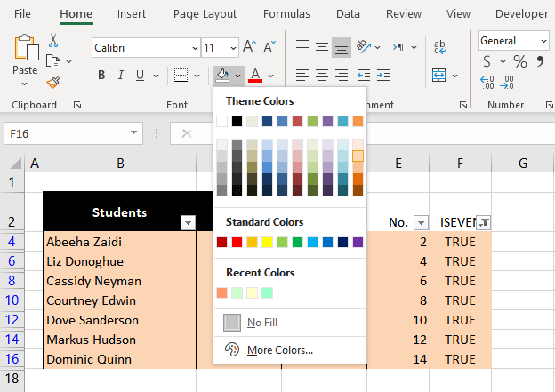
Task: Select column G header
Action: [x=523, y=164]
